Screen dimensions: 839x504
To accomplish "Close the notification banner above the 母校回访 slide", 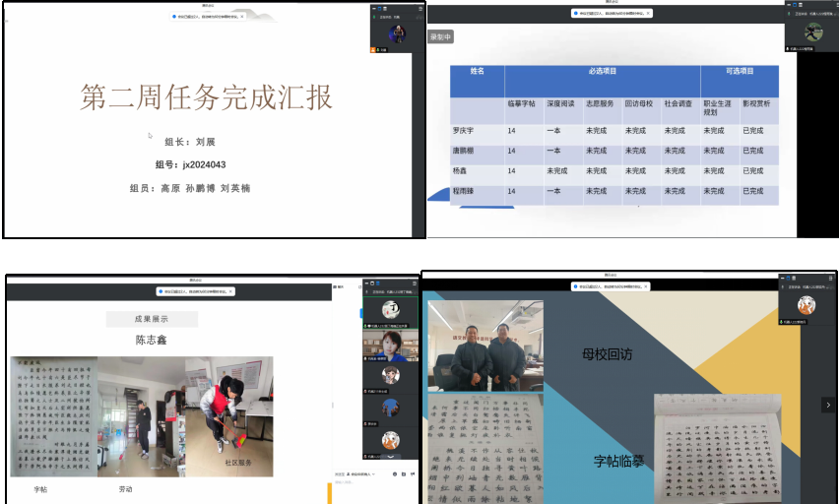I will tap(647, 286).
